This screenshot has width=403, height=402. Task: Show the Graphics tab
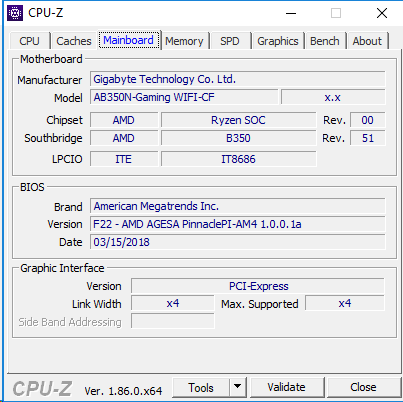click(x=278, y=41)
